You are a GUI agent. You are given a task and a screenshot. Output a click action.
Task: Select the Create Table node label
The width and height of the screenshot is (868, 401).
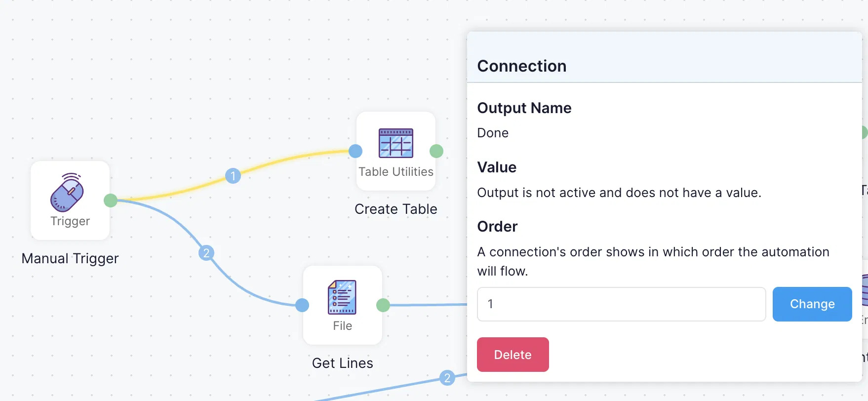coord(395,209)
